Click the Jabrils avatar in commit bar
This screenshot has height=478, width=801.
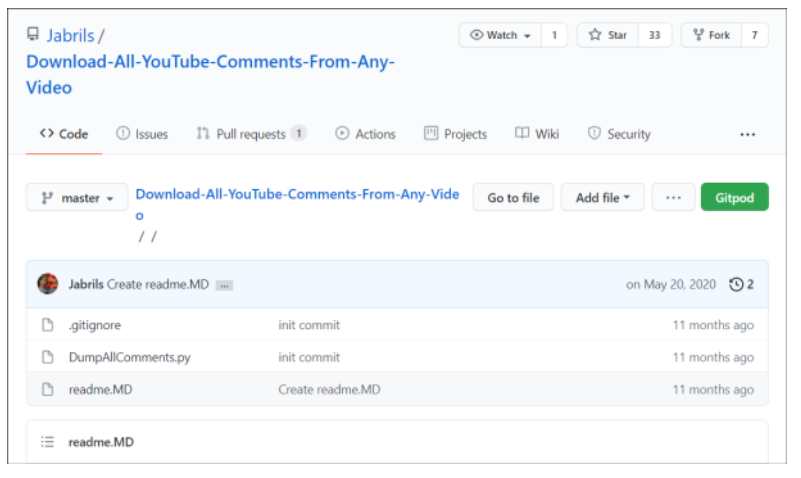(x=48, y=284)
